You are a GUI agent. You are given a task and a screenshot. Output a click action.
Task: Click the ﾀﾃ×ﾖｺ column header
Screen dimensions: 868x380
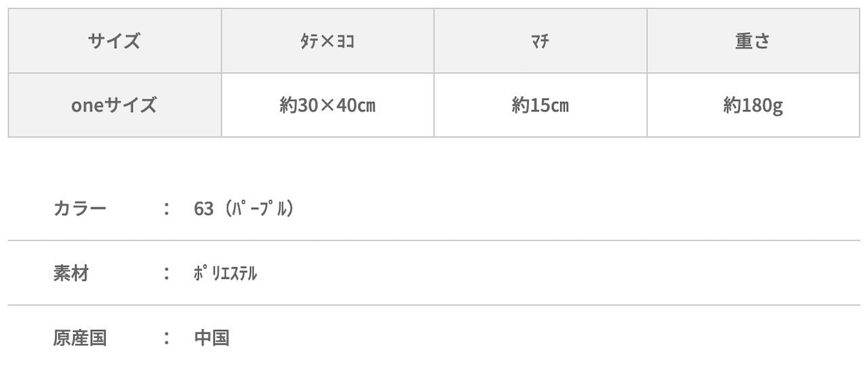(328, 41)
